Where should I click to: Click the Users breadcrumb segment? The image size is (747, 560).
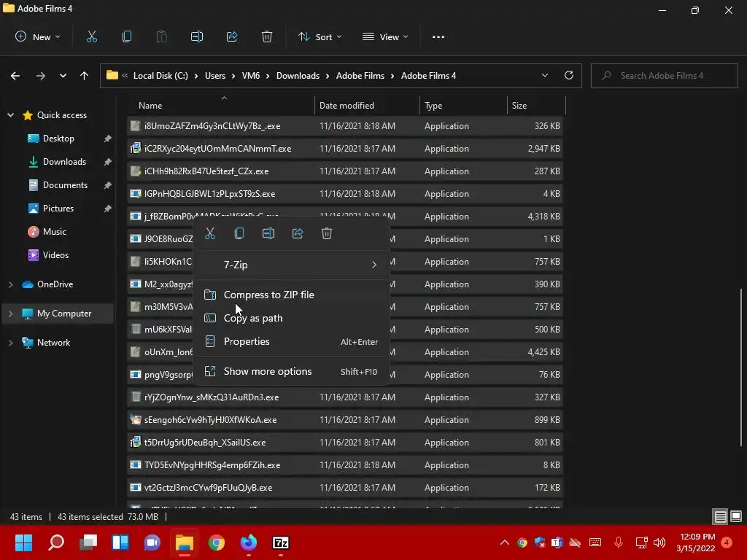[x=215, y=76]
